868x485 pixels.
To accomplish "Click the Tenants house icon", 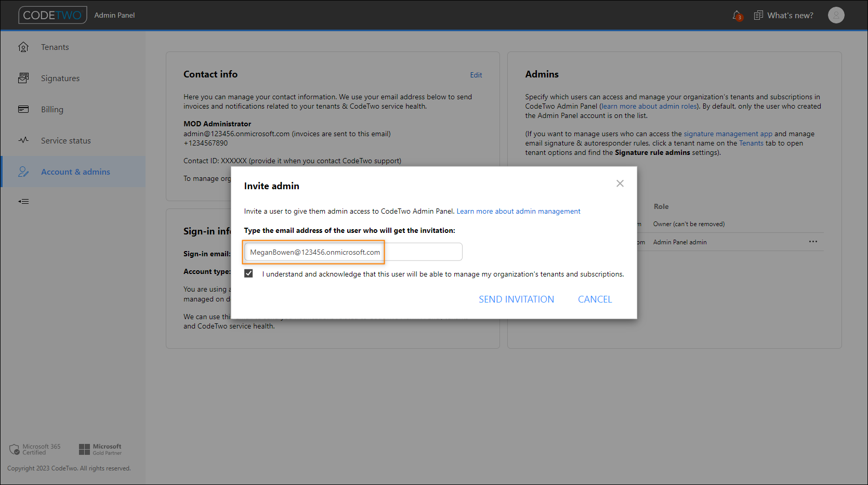I will tap(23, 47).
